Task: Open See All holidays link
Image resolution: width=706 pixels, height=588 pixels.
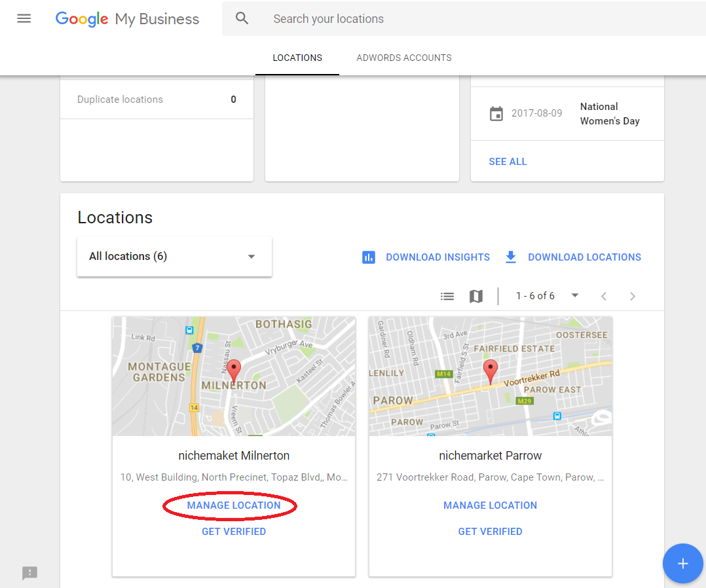Action: pos(508,162)
